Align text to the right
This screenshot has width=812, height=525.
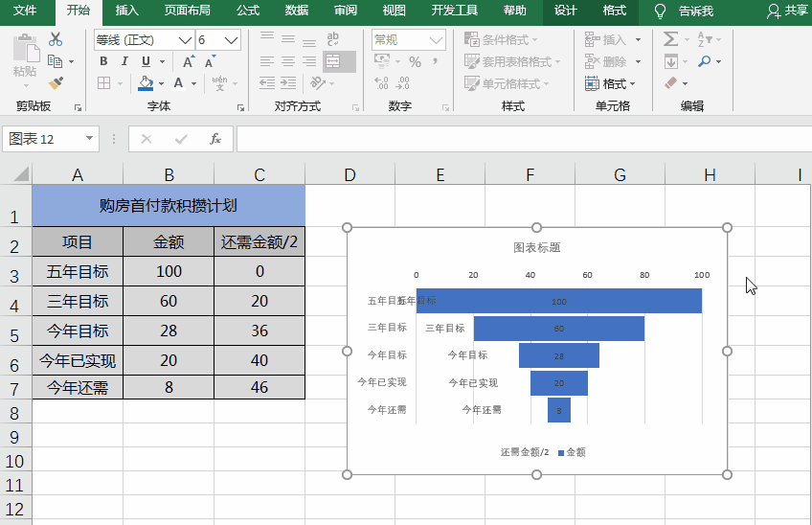[309, 61]
